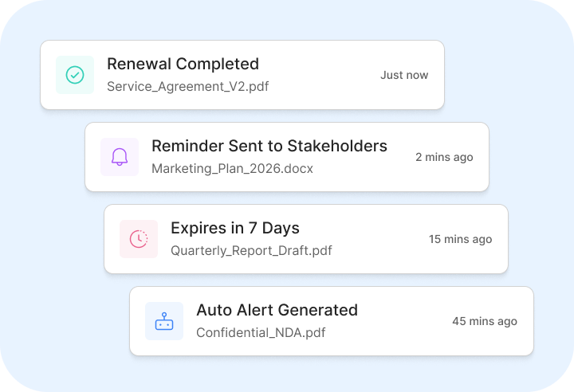Click the 2 mins ago timestamp
The width and height of the screenshot is (574, 392).
click(x=444, y=157)
